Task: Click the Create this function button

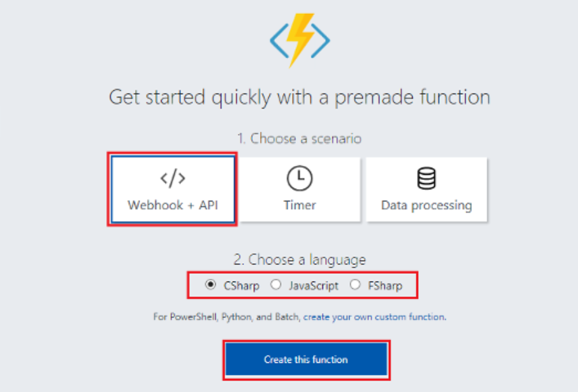Action: click(306, 360)
